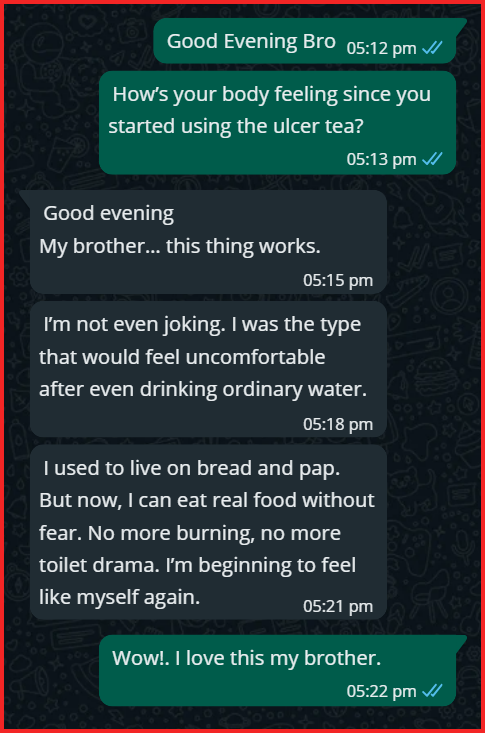Select the 'Good Evening Bro' message bubble
The height and width of the screenshot is (733, 485).
(x=309, y=41)
